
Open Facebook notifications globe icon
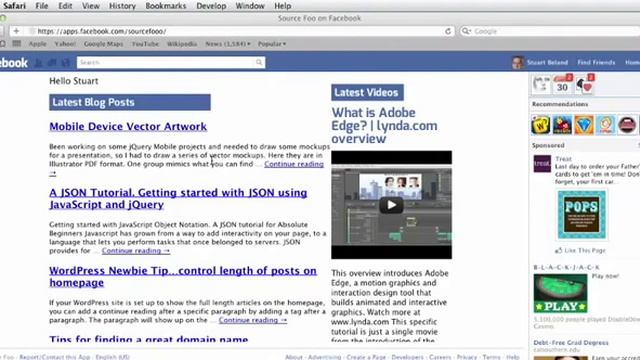(66, 62)
